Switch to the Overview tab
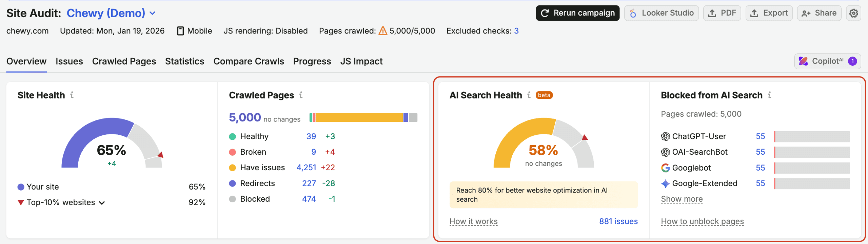868x244 pixels. coord(26,61)
